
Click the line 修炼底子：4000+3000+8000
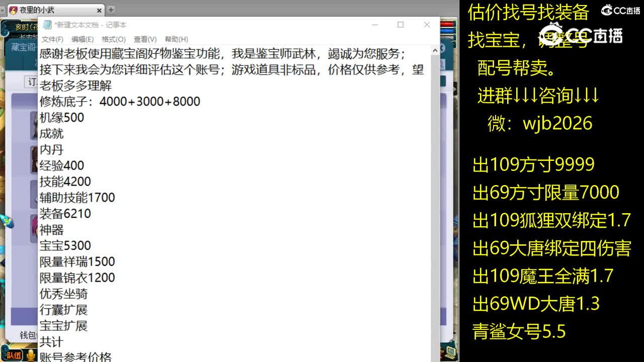tap(120, 102)
